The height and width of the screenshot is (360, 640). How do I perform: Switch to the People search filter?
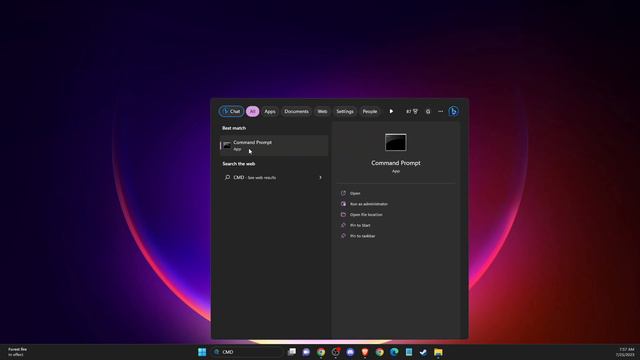370,111
